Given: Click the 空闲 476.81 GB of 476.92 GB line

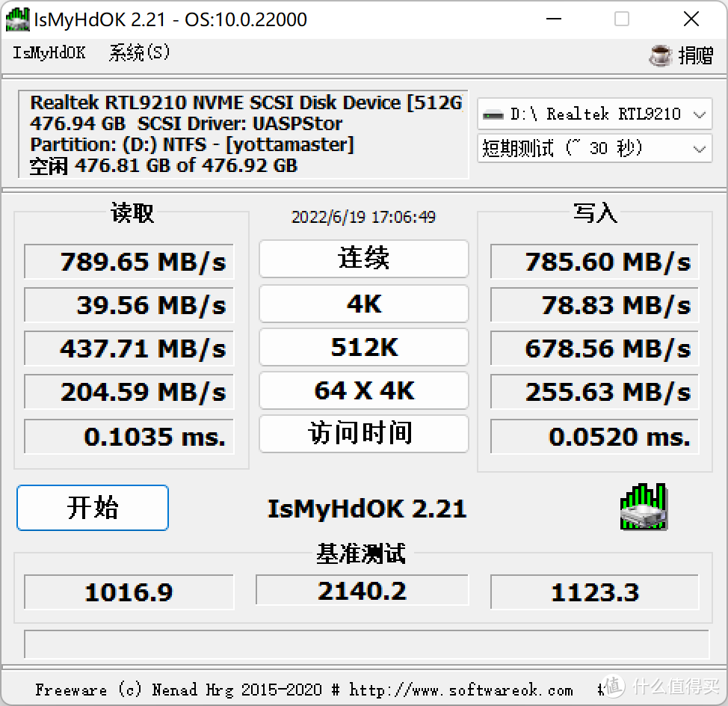Looking at the screenshot, I should [x=163, y=166].
